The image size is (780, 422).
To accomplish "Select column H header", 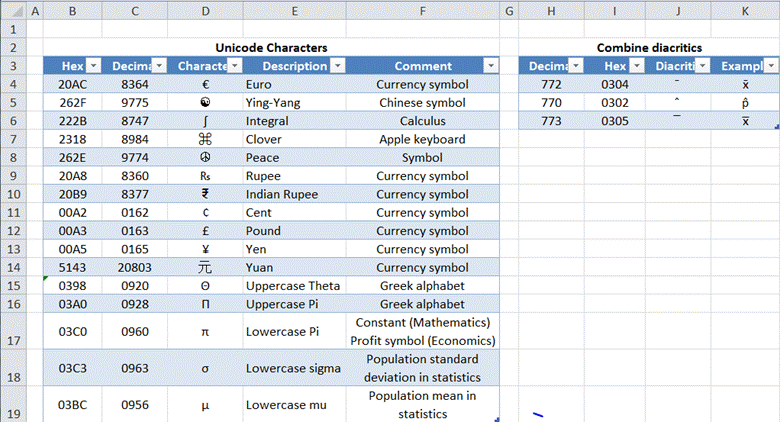I will coord(551,11).
